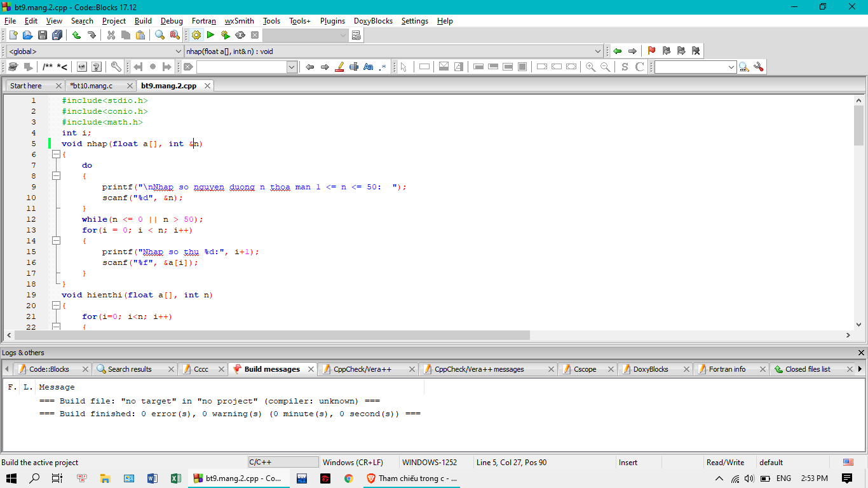
Task: Click the highlight marker pen icon
Action: (339, 67)
